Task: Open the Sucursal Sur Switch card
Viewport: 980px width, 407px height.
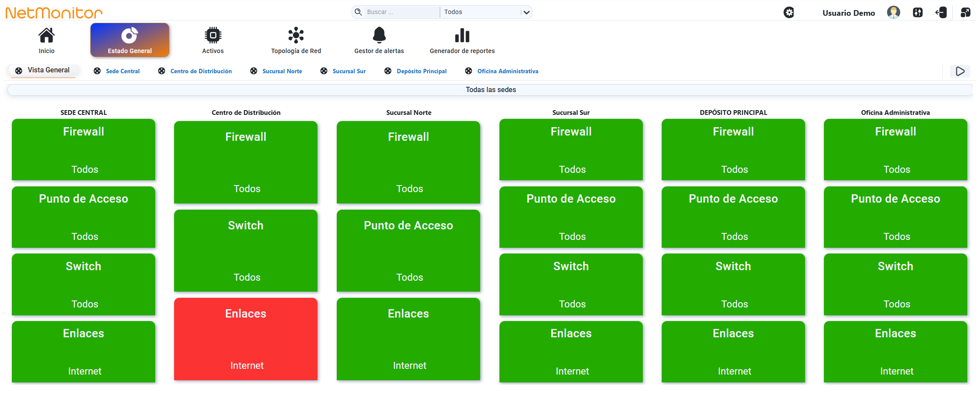Action: click(571, 284)
